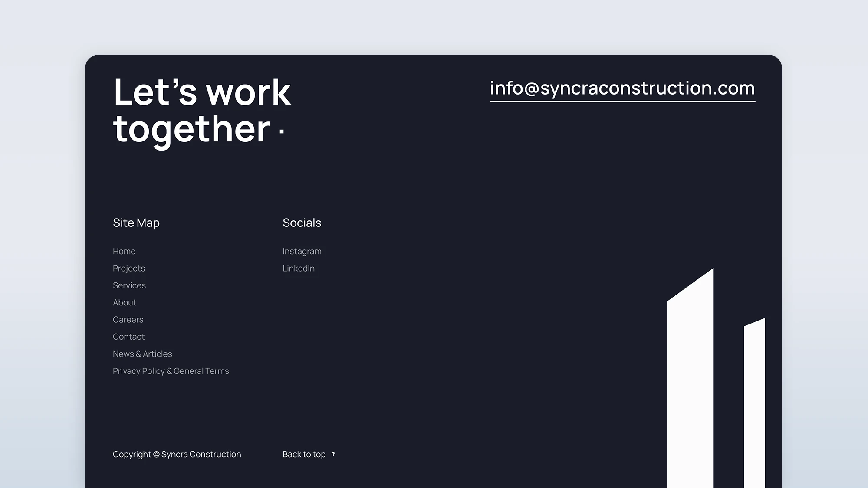Open News & Articles link

(142, 354)
